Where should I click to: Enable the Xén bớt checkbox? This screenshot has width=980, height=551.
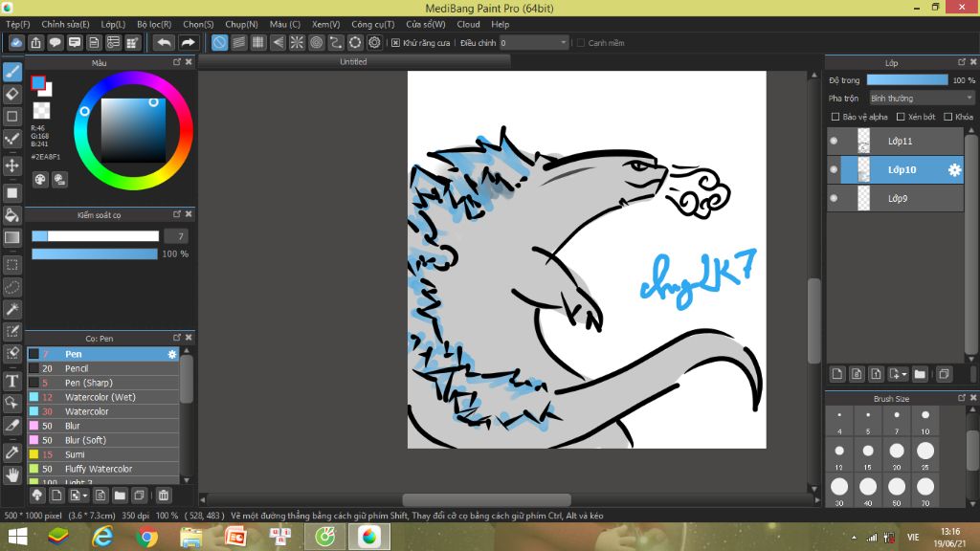901,117
